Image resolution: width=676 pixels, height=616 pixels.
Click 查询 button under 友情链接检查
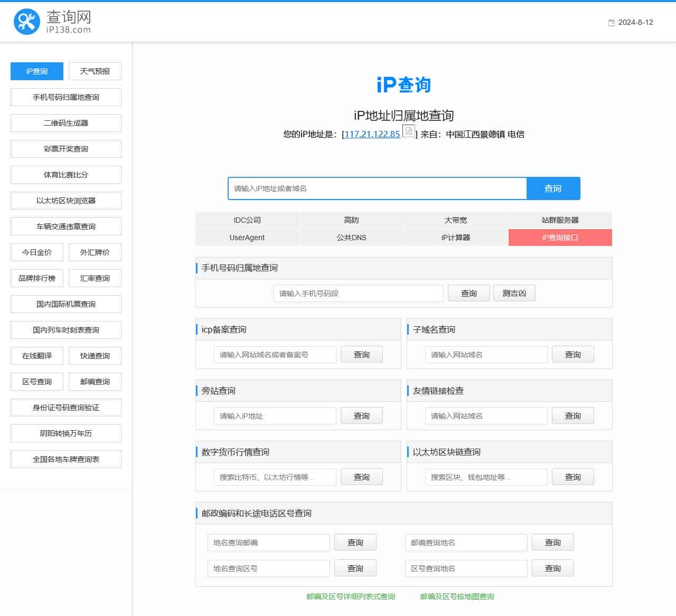point(573,416)
